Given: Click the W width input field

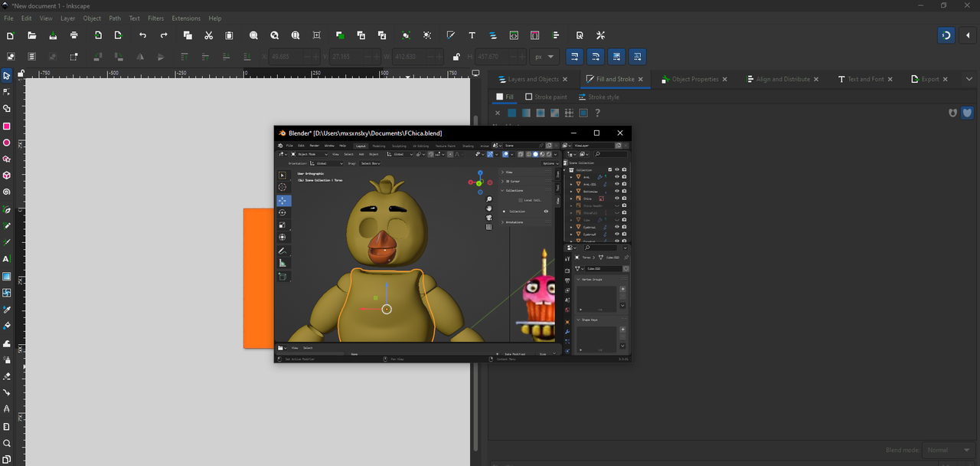Looking at the screenshot, I should [419, 57].
